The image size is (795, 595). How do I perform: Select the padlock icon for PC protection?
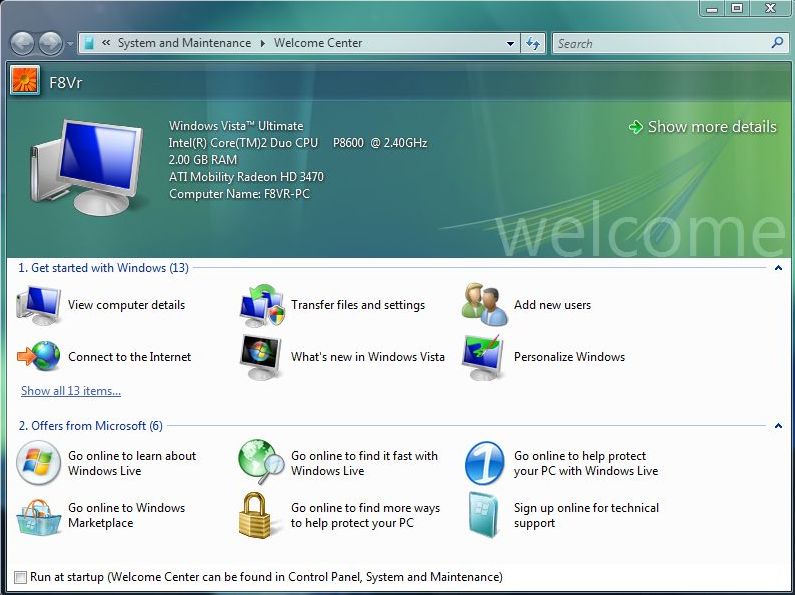262,516
